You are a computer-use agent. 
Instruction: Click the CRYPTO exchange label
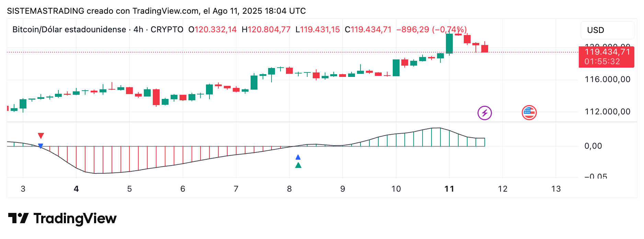167,30
